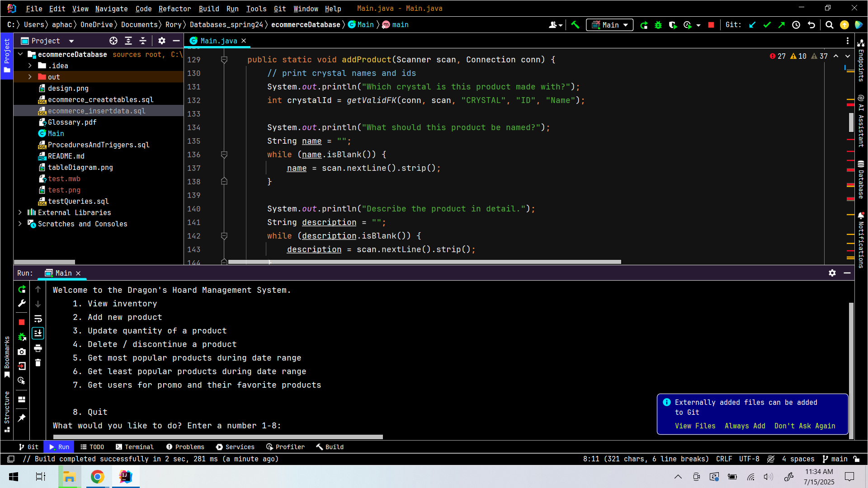Expand External Libraries node
Screen dimensions: 868x488
[20, 212]
